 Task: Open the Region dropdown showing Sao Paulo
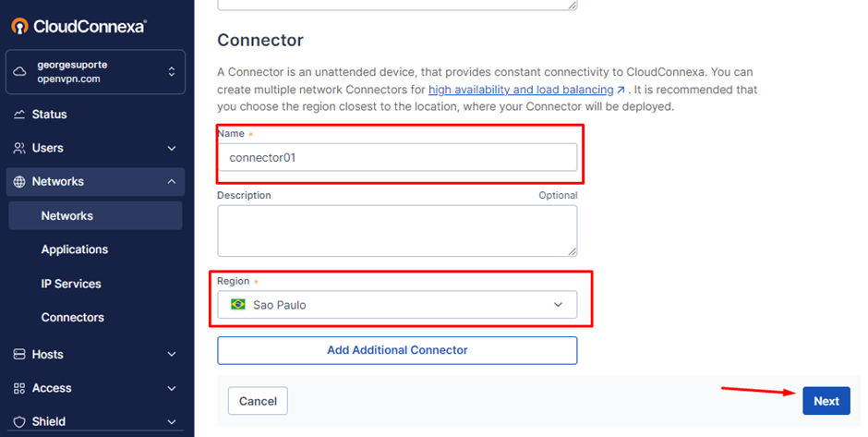[x=397, y=305]
